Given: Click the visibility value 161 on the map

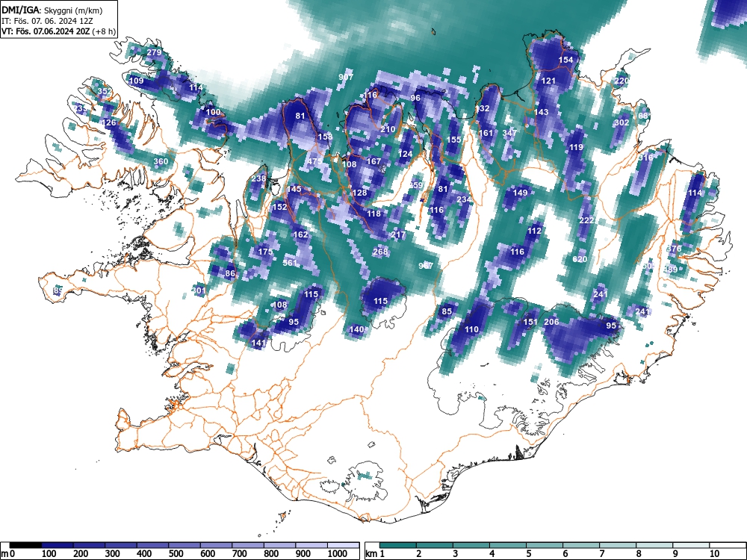Looking at the screenshot, I should 486,133.
